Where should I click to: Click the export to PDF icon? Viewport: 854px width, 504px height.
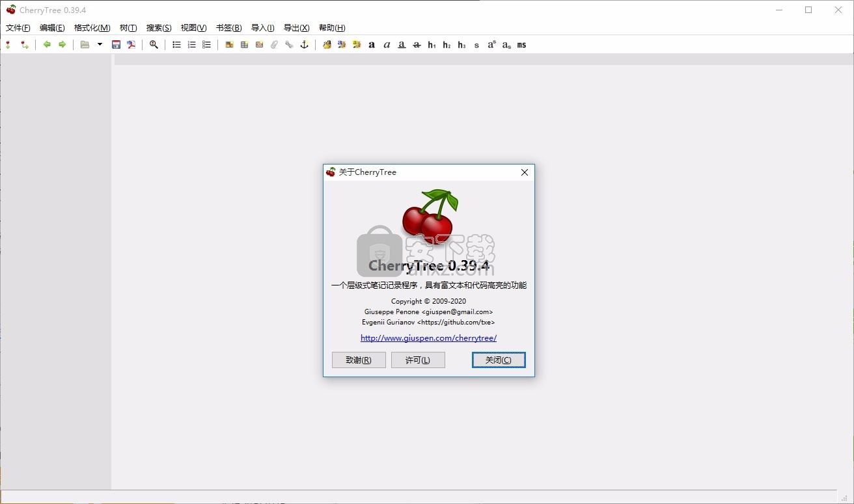[x=131, y=45]
